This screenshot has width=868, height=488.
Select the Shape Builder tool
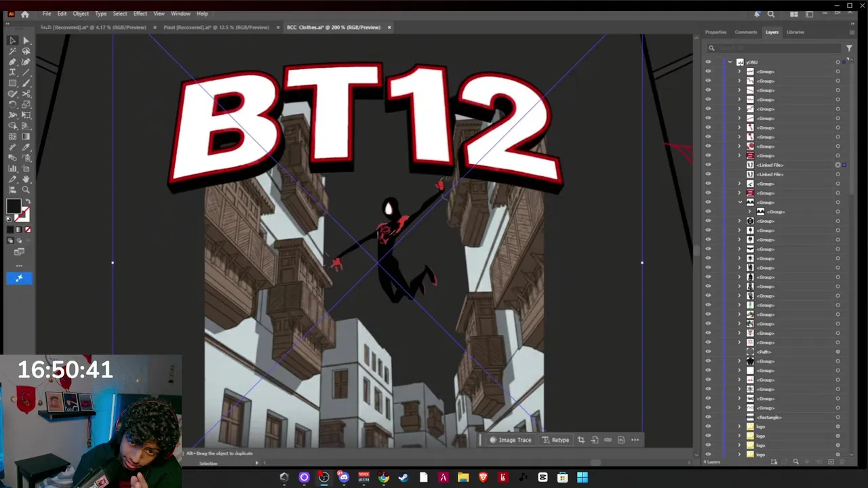coord(12,125)
